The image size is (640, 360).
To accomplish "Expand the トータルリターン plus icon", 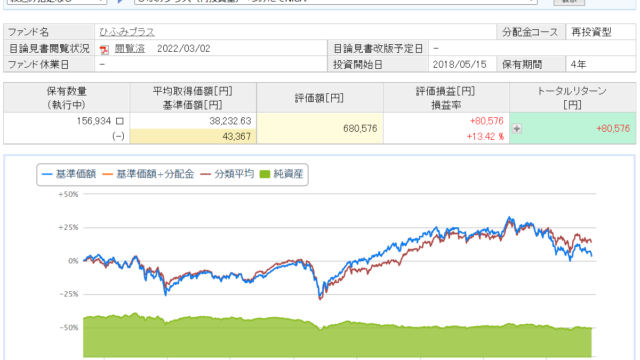I will [517, 129].
